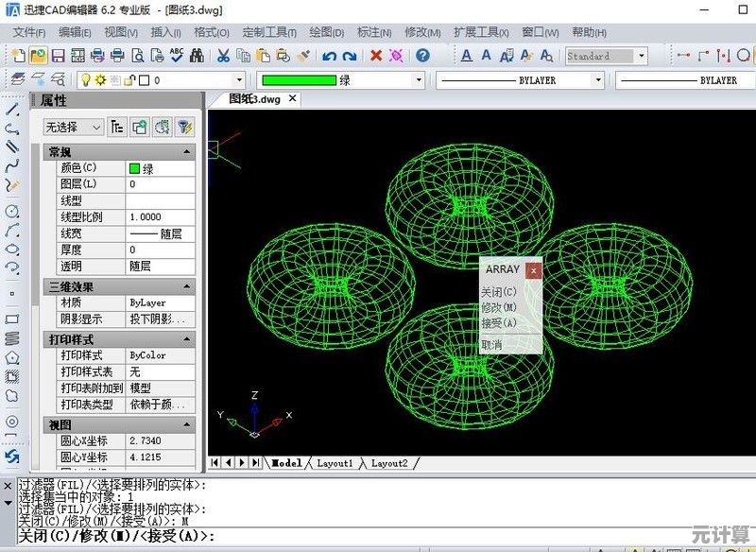Click 取消 in the ARRAY popup

click(x=491, y=344)
